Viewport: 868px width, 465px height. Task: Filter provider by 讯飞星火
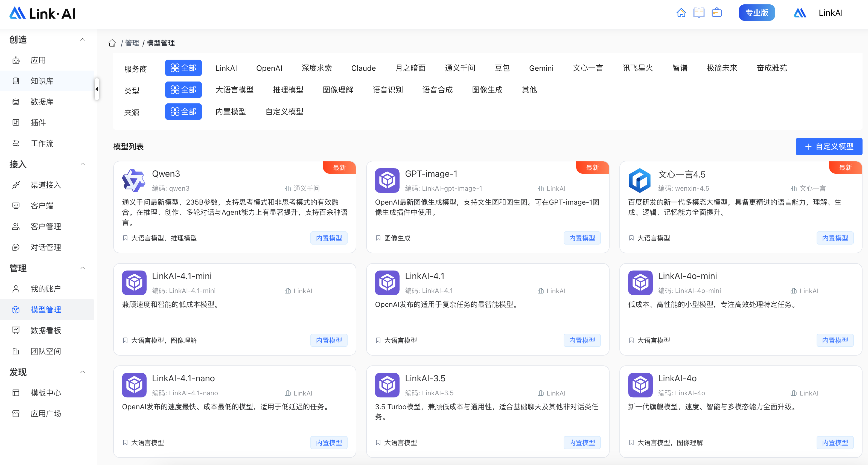click(x=638, y=68)
